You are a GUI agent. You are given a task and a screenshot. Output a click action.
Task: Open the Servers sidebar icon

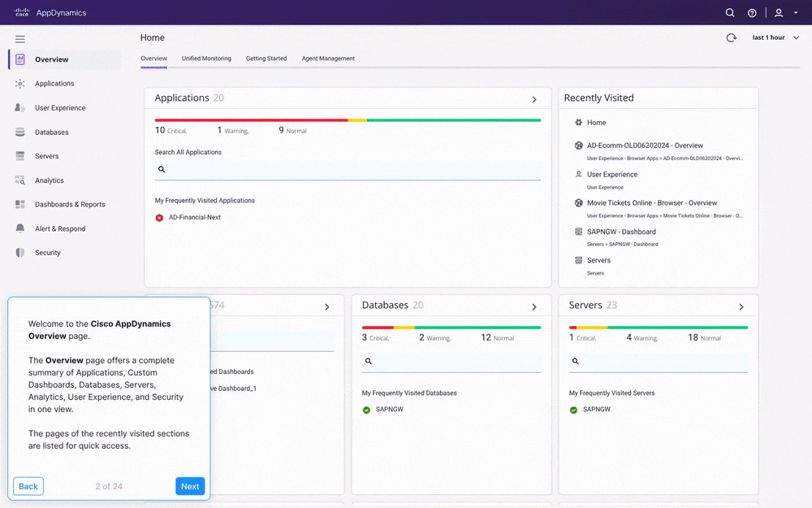pyautogui.click(x=20, y=155)
